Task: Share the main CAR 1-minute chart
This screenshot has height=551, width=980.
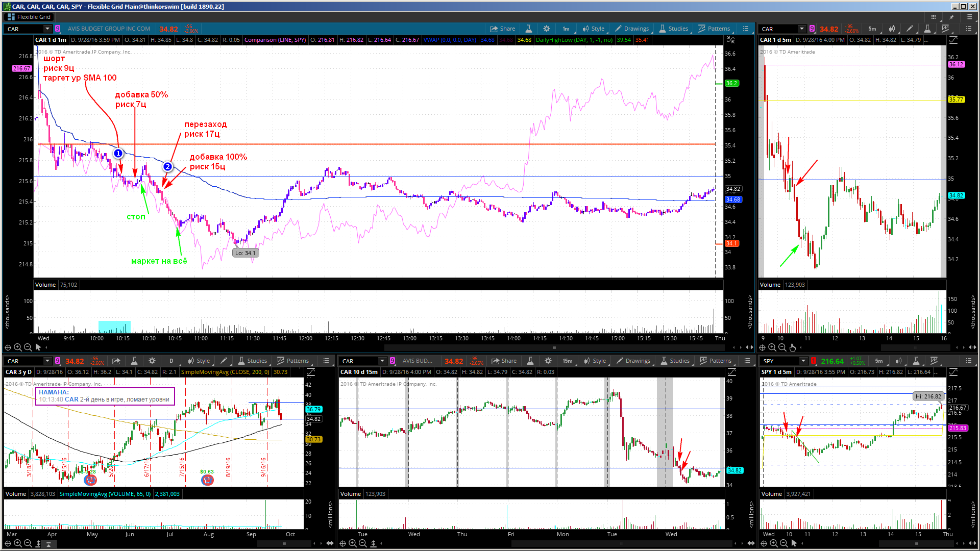Action: coord(502,29)
